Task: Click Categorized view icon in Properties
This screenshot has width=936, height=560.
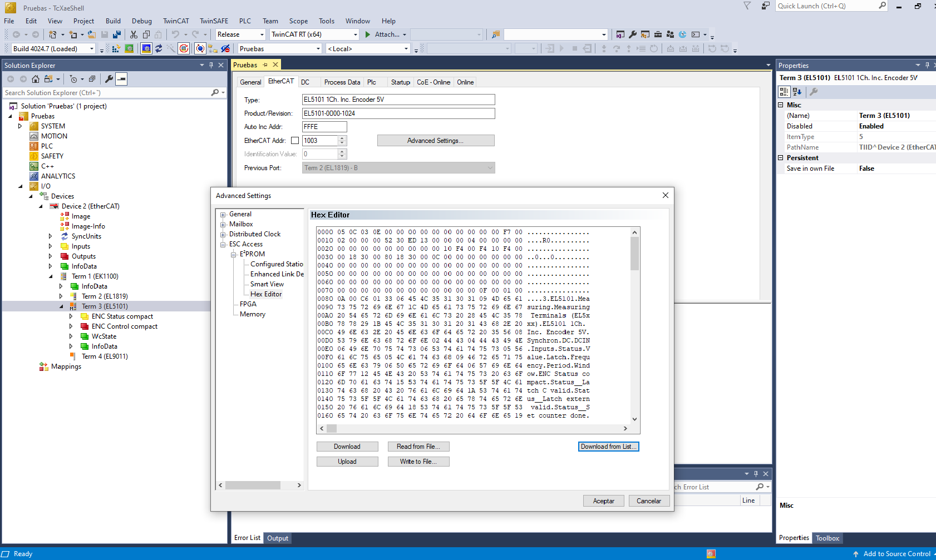Action: coord(784,92)
